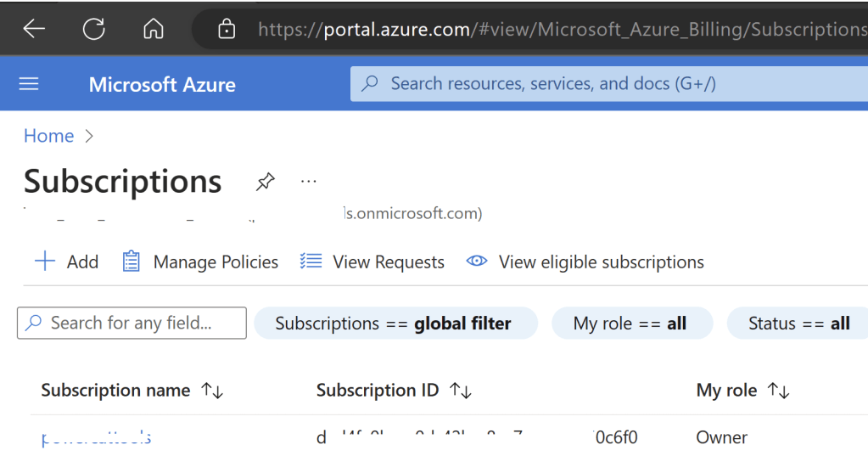Reload the page with refresh icon
Image resolution: width=868 pixels, height=456 pixels.
pyautogui.click(x=93, y=29)
